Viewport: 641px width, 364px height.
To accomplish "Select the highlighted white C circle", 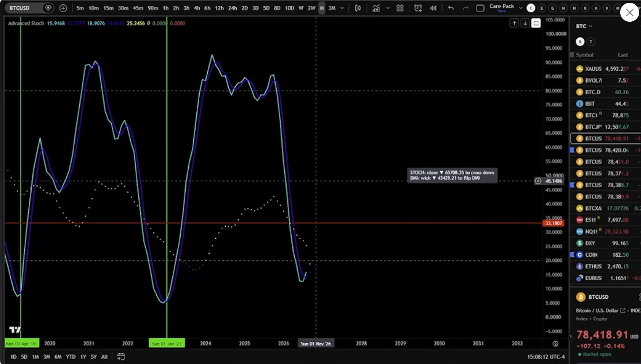I will (x=531, y=8).
